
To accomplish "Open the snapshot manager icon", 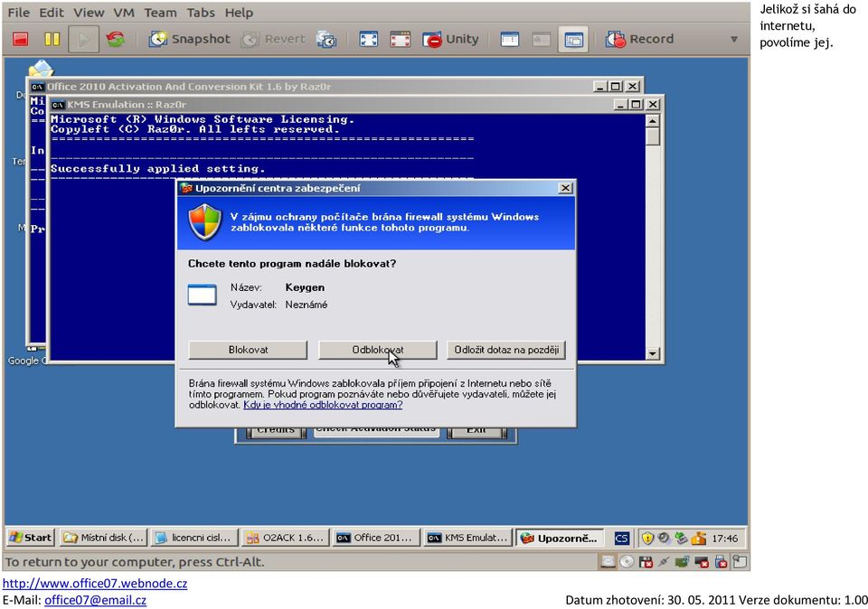I will [x=326, y=39].
